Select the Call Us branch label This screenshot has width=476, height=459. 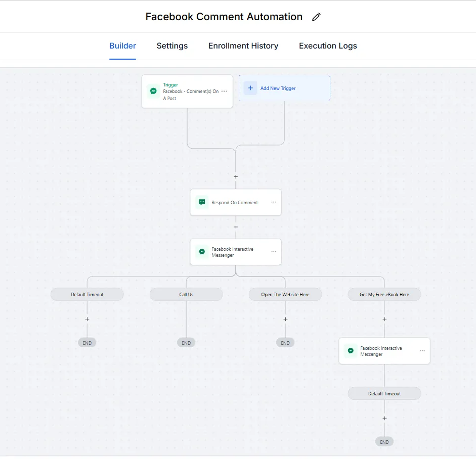(x=186, y=294)
